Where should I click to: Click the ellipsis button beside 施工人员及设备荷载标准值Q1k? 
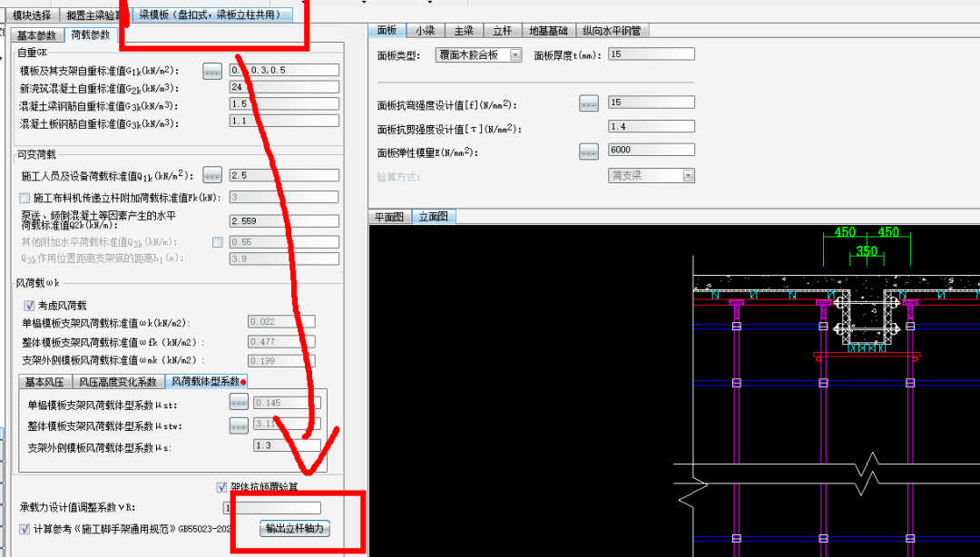point(212,175)
